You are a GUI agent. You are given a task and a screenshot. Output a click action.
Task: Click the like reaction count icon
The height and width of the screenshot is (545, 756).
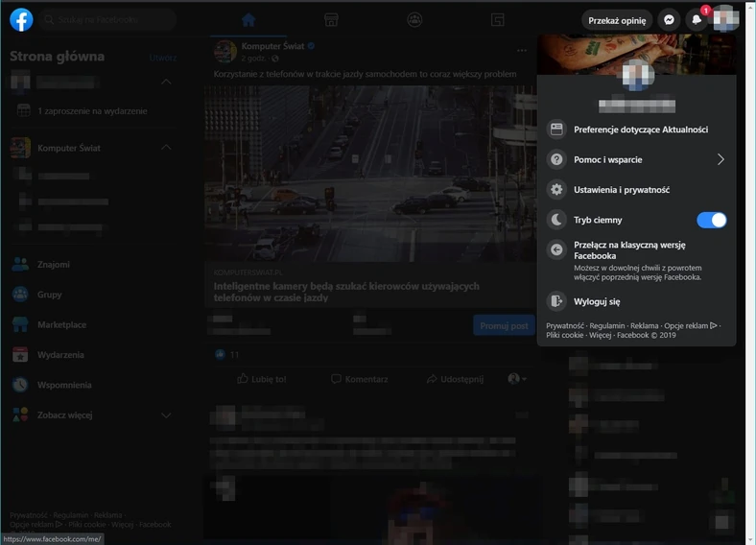[x=221, y=355]
